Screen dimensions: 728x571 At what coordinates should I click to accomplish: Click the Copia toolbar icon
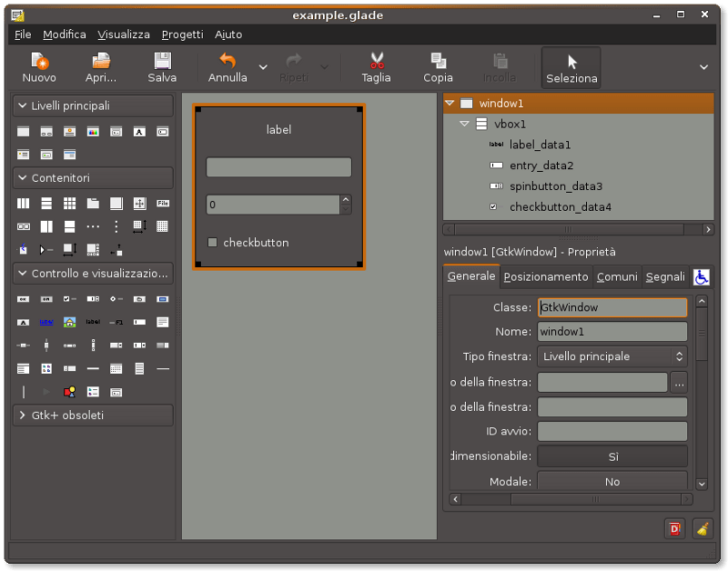click(x=438, y=66)
